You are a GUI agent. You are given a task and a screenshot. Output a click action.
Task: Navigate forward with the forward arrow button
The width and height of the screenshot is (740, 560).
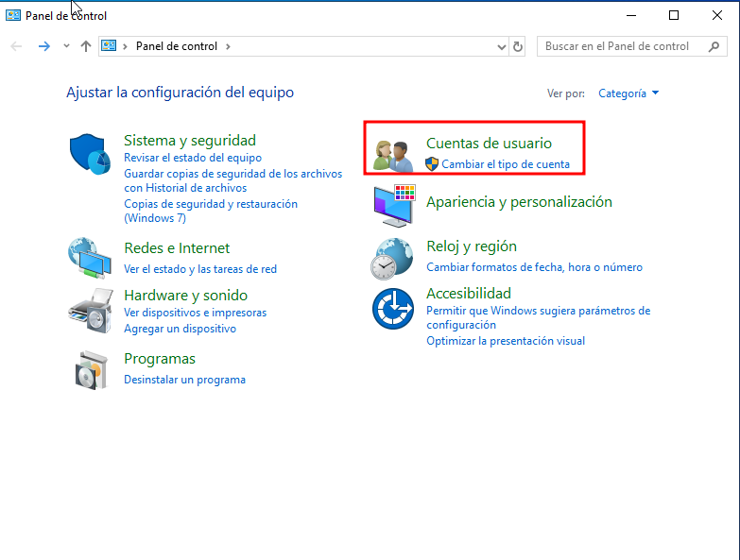click(43, 46)
